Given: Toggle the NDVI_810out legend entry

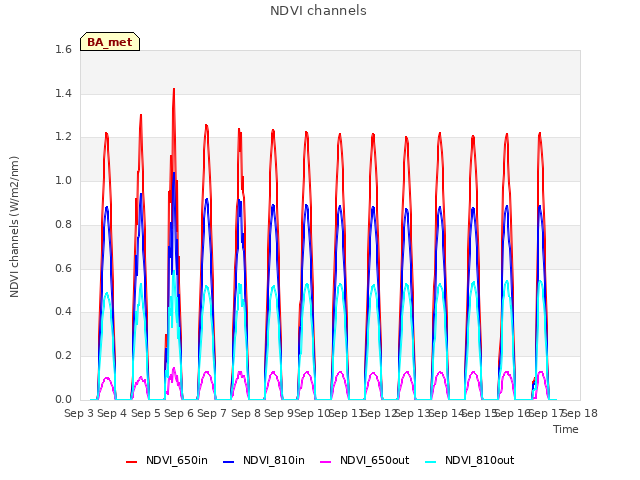Looking at the screenshot, I should [469, 460].
